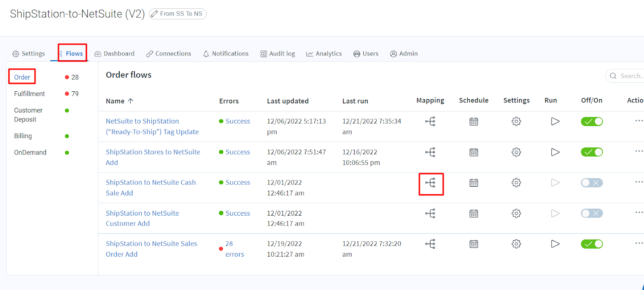
Task: Open mapping for NetSuite to ShipStation Tag Update
Action: coord(430,121)
